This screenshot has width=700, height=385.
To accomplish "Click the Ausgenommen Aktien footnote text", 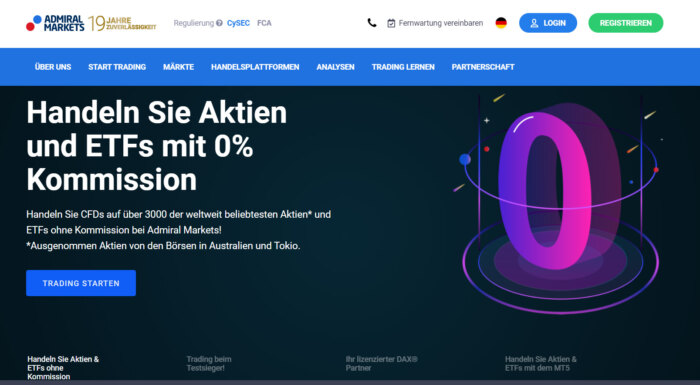I will pyautogui.click(x=163, y=246).
